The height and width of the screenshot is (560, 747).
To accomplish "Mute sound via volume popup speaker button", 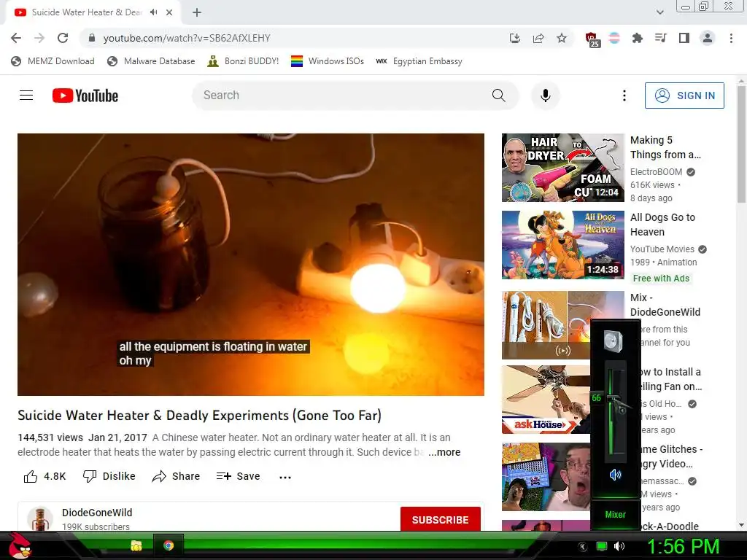I will coord(615,474).
